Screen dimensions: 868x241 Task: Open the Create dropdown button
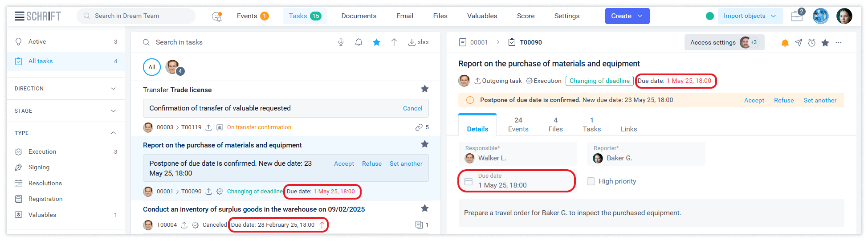[x=627, y=16]
